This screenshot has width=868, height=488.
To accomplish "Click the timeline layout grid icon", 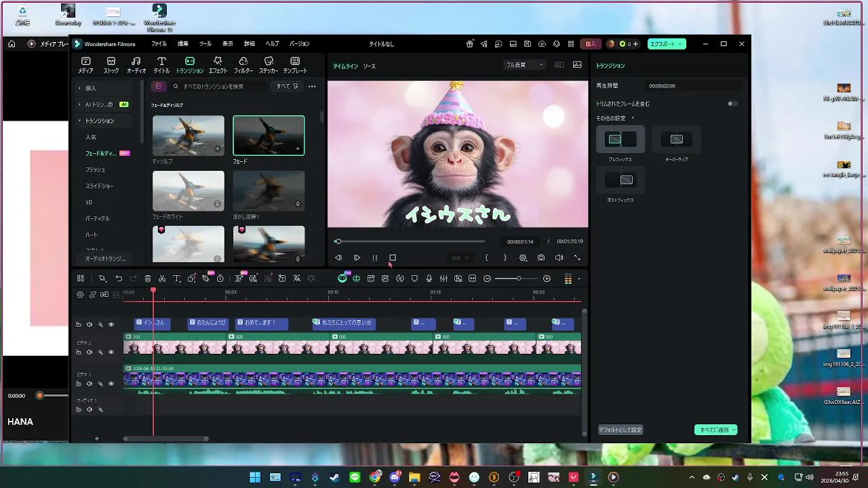I will (80, 279).
